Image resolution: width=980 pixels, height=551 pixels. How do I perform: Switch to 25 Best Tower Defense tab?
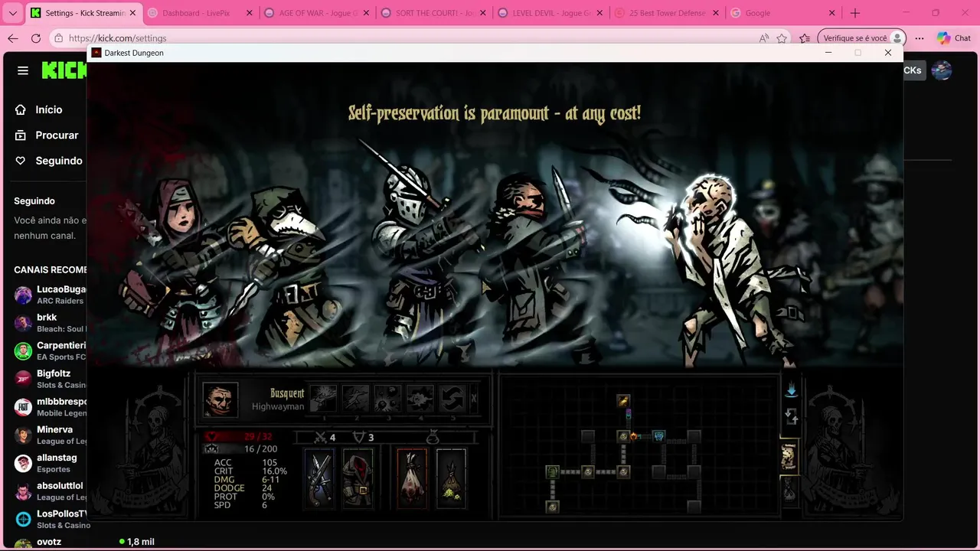click(x=667, y=13)
